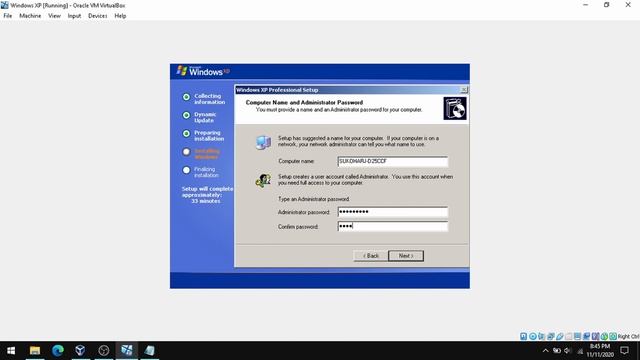Open the Help menu
Screen dimensions: 640x360
pyautogui.click(x=120, y=16)
